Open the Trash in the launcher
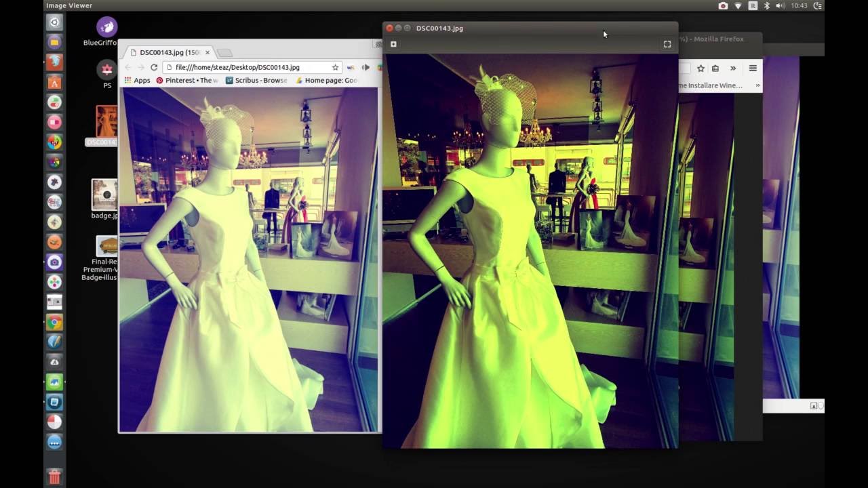This screenshot has height=488, width=868. pyautogui.click(x=55, y=476)
